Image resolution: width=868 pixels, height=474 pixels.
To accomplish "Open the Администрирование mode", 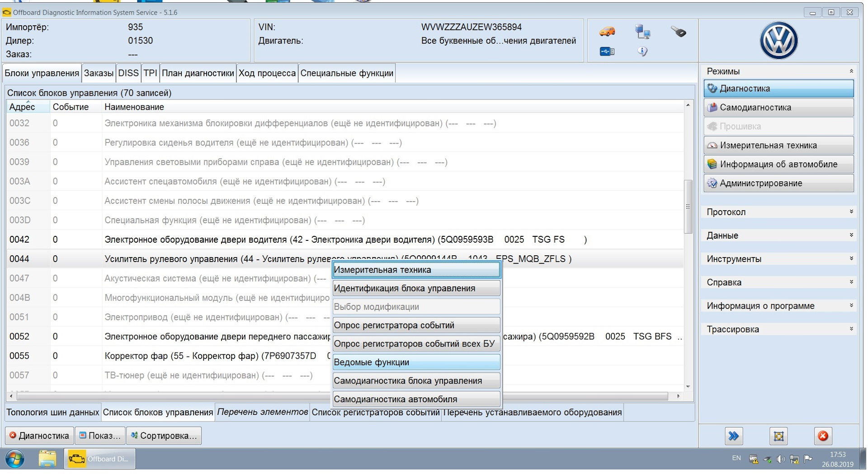I will click(778, 183).
